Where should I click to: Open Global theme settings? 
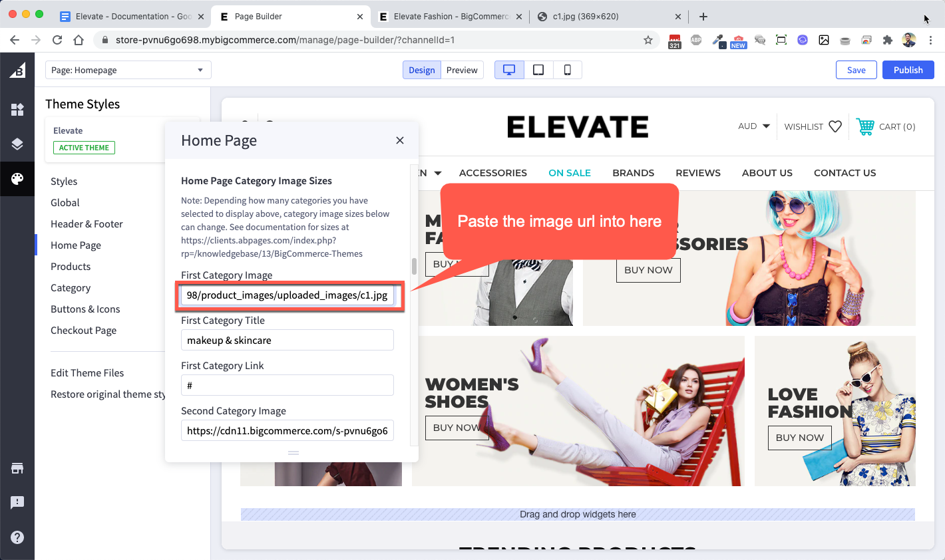coord(65,203)
